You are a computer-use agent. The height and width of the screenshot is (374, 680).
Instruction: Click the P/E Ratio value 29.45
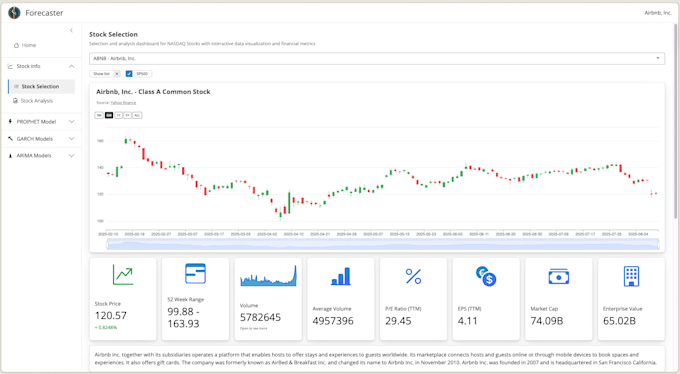click(398, 321)
